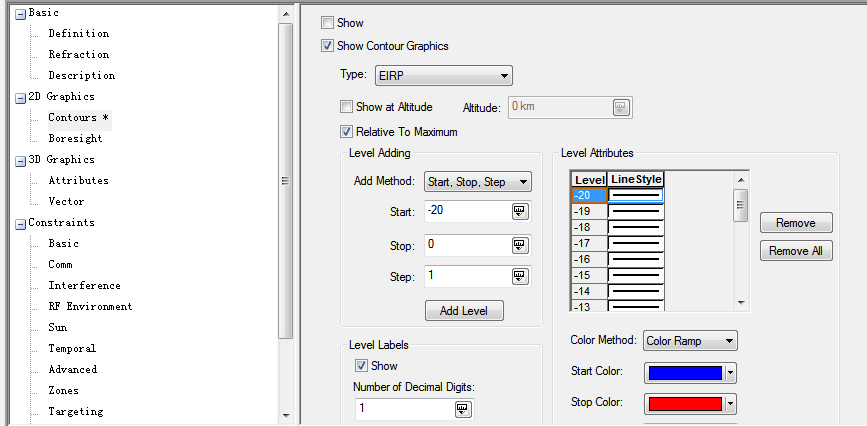Open Targeting constraints page

(76, 412)
